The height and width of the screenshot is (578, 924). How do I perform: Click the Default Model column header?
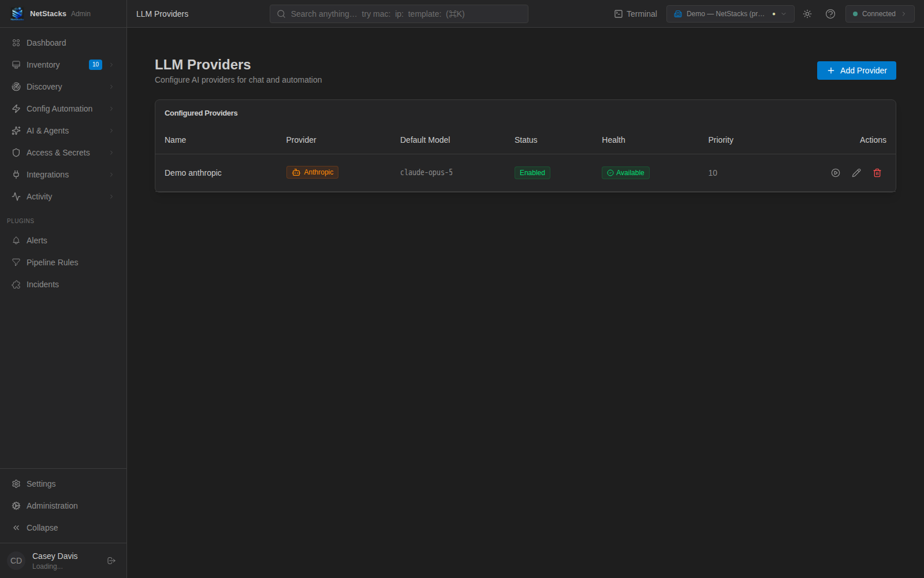tap(425, 140)
